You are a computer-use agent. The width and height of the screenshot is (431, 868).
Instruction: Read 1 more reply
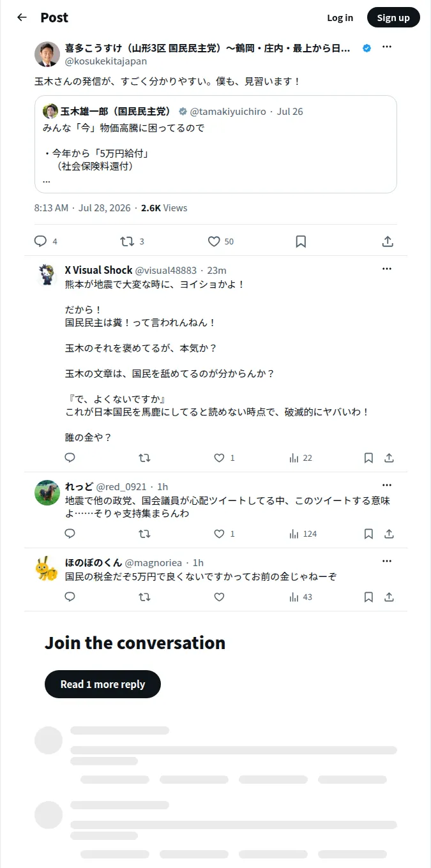(103, 684)
